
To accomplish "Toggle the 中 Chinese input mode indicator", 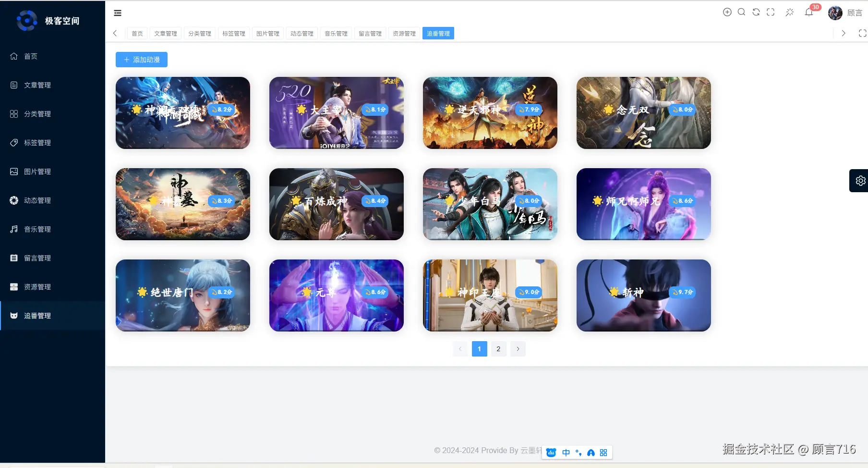I will [x=566, y=453].
